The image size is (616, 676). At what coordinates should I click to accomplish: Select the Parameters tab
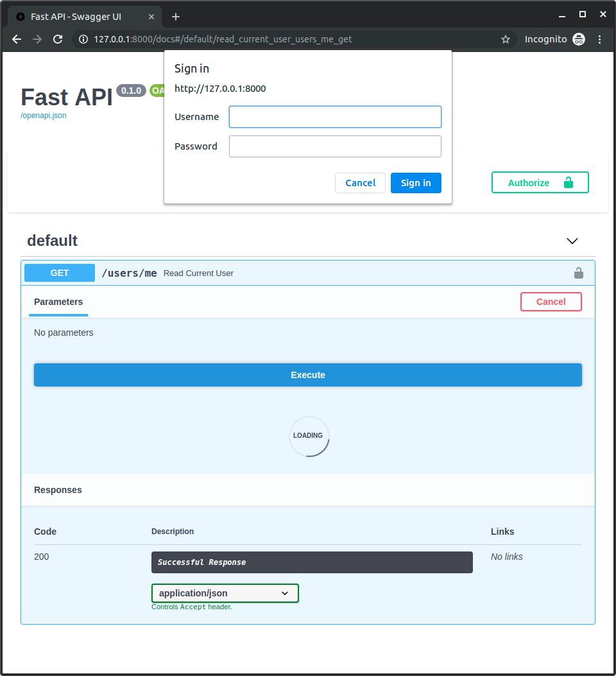tap(58, 302)
